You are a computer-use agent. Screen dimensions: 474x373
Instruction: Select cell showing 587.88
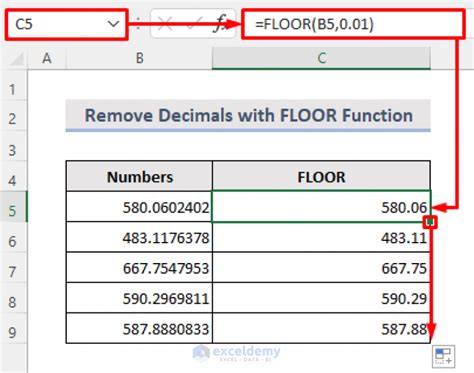(321, 328)
